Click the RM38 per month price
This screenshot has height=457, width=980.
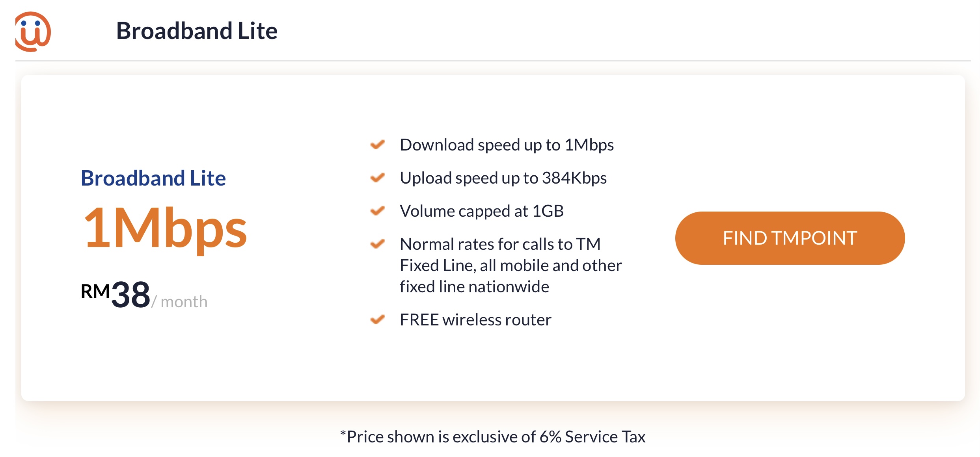coord(144,295)
